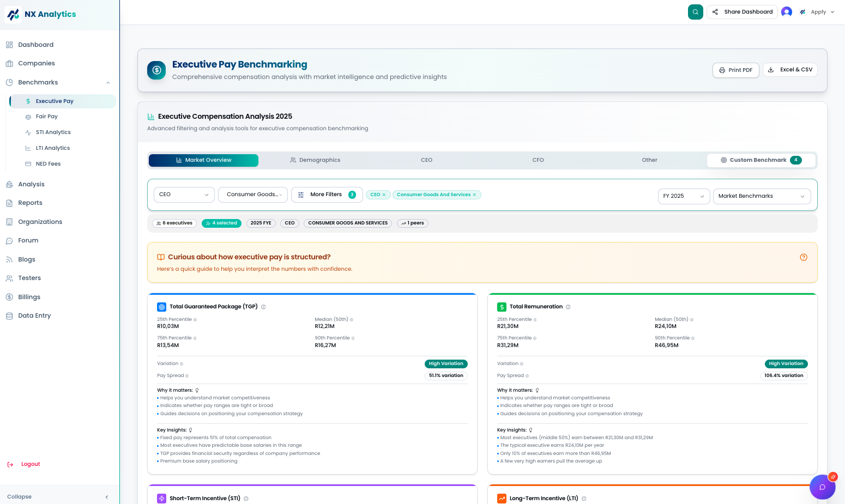This screenshot has height=504, width=845.
Task: Expand the Market Benchmarks dropdown
Action: tap(761, 196)
